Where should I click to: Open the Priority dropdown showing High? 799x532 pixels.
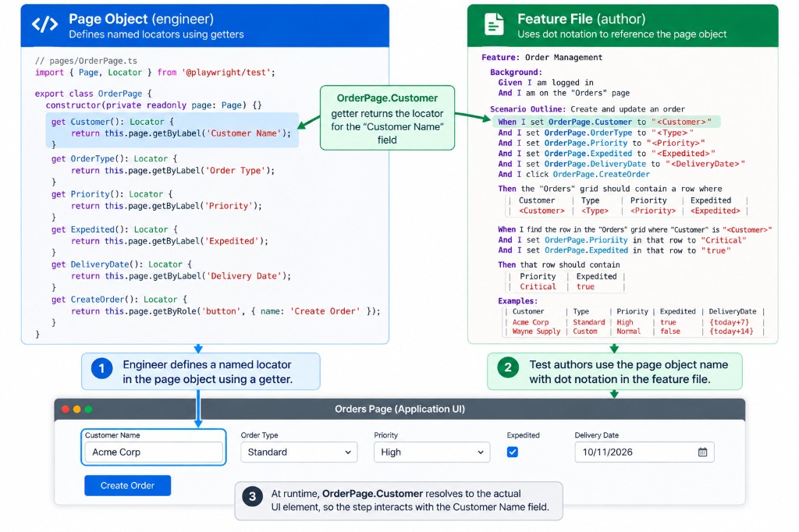(432, 452)
